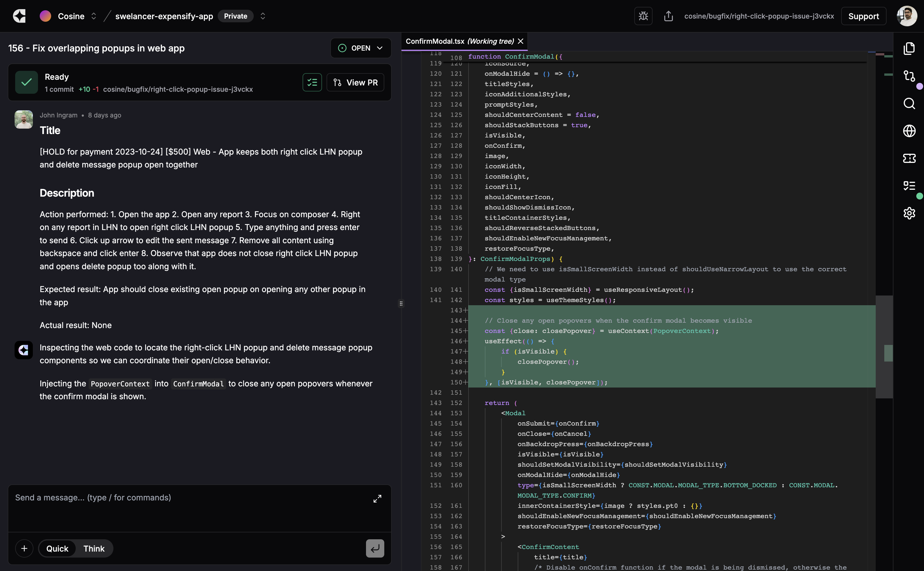Open the search icon in right sidebar

(909, 103)
